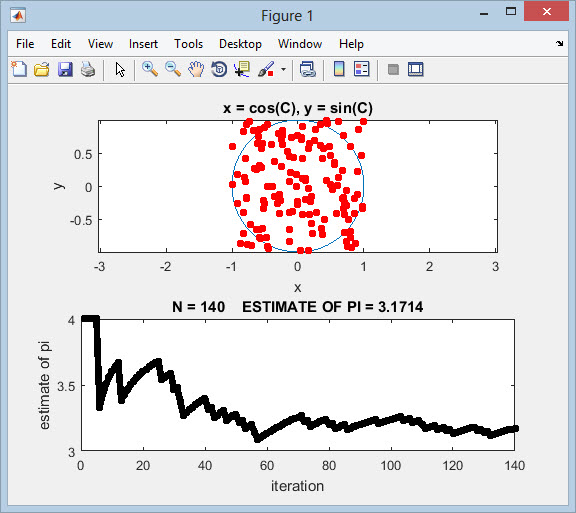Open the Desktop menu
The height and width of the screenshot is (513, 576).
(240, 44)
